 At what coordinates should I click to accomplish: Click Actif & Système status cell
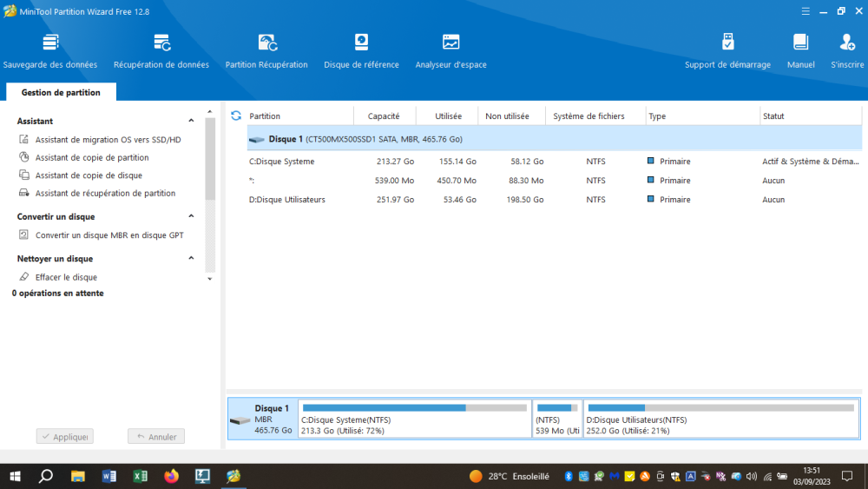tap(811, 162)
